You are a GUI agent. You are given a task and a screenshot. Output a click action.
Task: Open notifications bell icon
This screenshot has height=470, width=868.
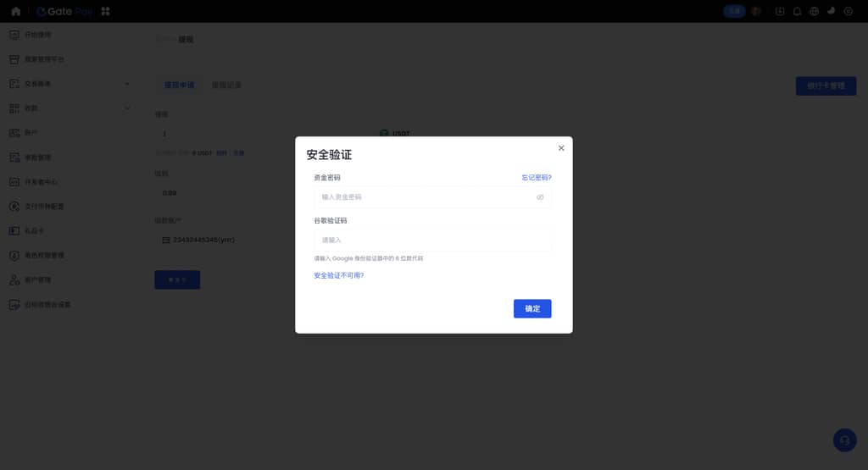[797, 11]
